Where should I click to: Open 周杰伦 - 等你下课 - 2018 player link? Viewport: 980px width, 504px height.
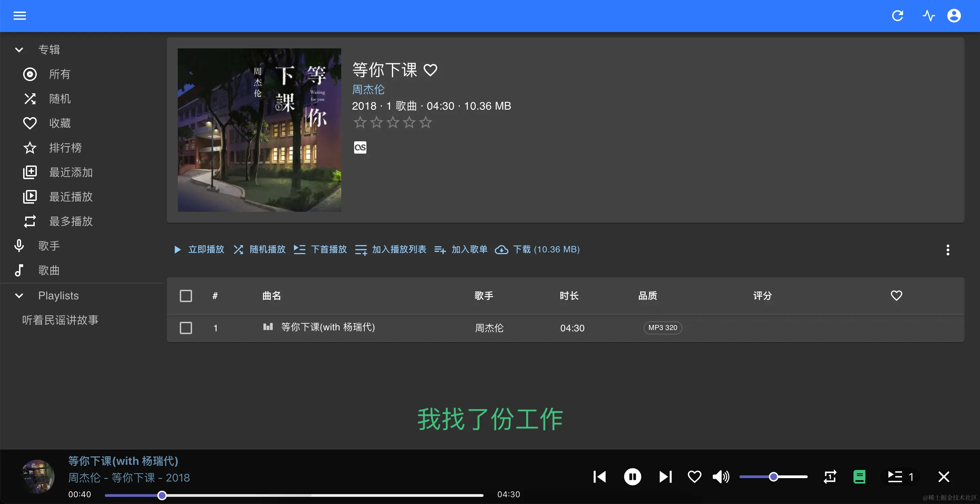pyautogui.click(x=129, y=478)
